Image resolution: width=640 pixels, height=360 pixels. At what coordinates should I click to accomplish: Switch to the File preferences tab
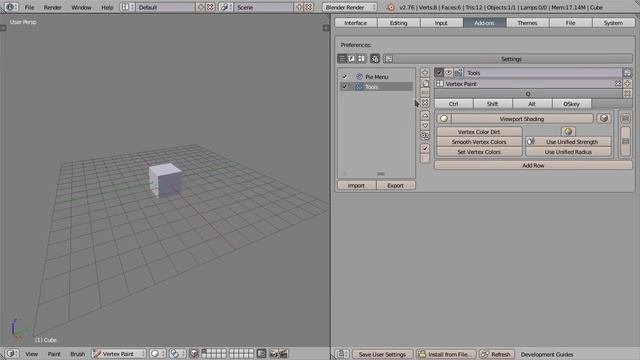571,23
